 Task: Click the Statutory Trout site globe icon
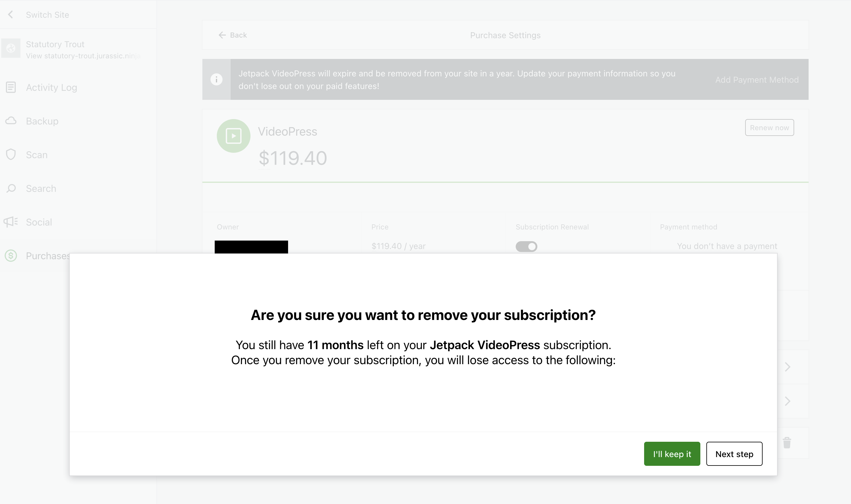(11, 48)
